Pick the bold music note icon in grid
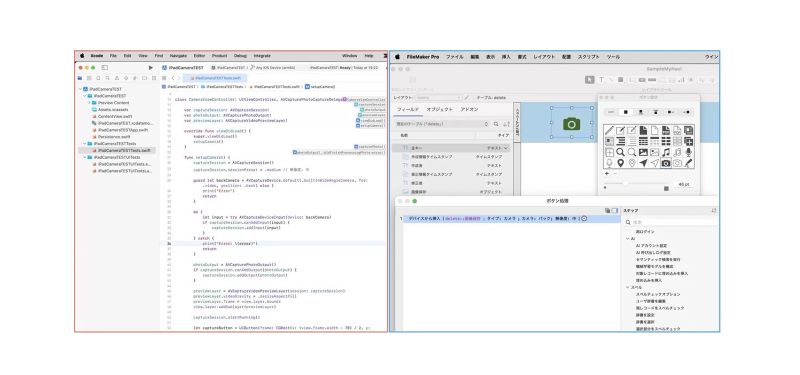 click(x=666, y=152)
